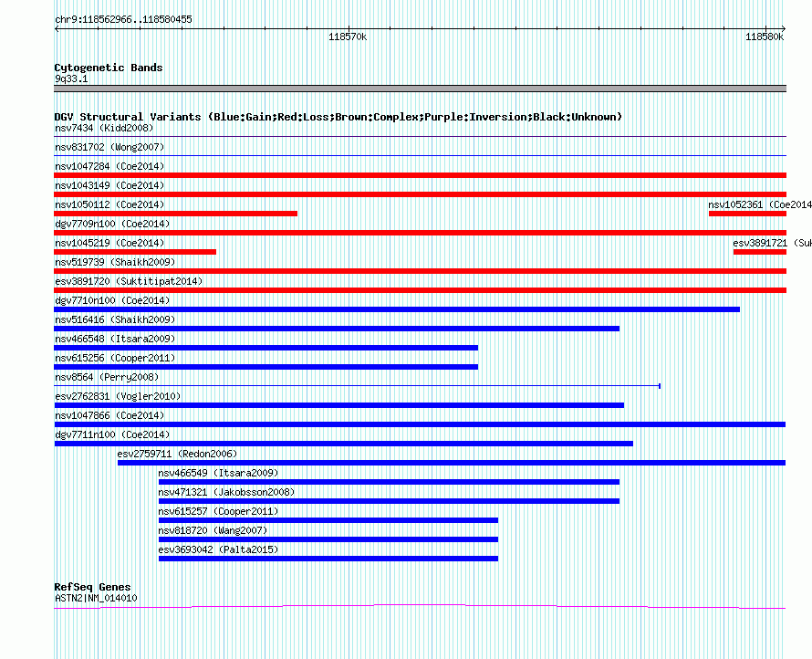This screenshot has width=812, height=659.
Task: Click the dgv7709n100 (Coe2014) label
Action: pyautogui.click(x=112, y=224)
